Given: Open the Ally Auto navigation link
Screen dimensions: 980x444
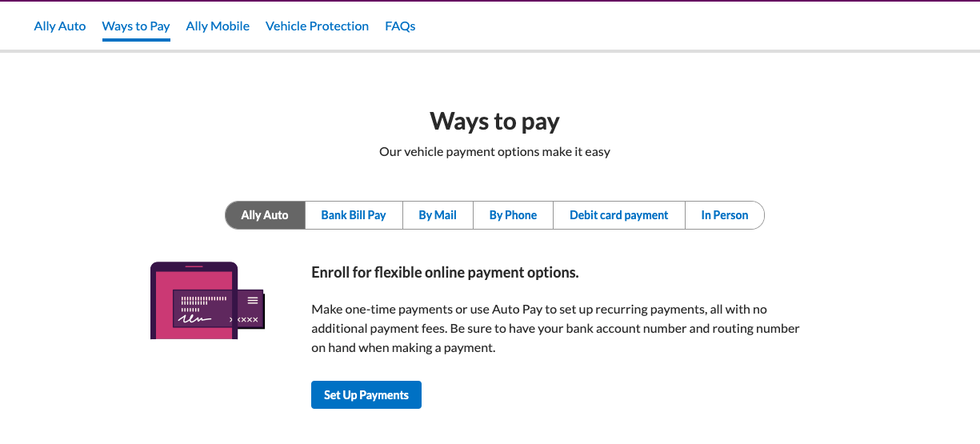Looking at the screenshot, I should click(60, 26).
